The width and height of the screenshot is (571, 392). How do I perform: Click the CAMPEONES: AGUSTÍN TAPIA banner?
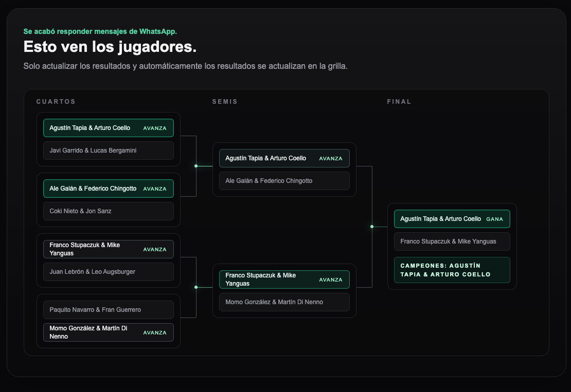coord(452,270)
